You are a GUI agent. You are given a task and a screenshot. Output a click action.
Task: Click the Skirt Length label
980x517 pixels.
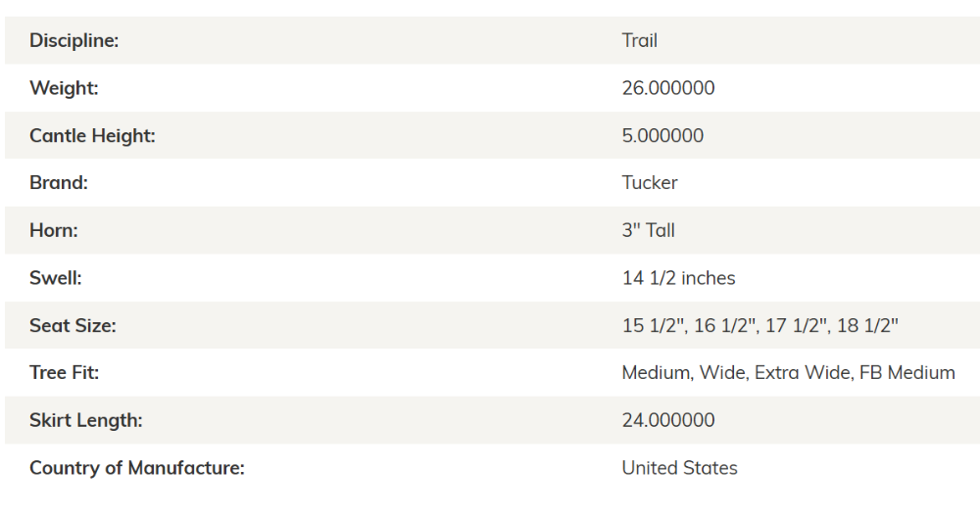coord(85,420)
